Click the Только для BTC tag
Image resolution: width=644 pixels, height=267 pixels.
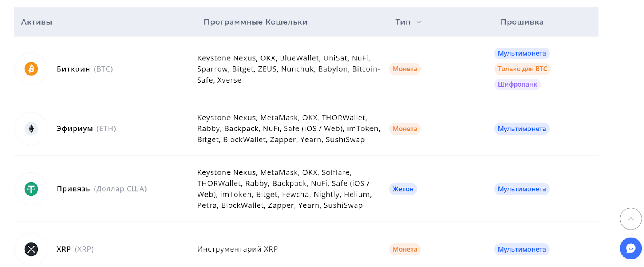tap(522, 69)
